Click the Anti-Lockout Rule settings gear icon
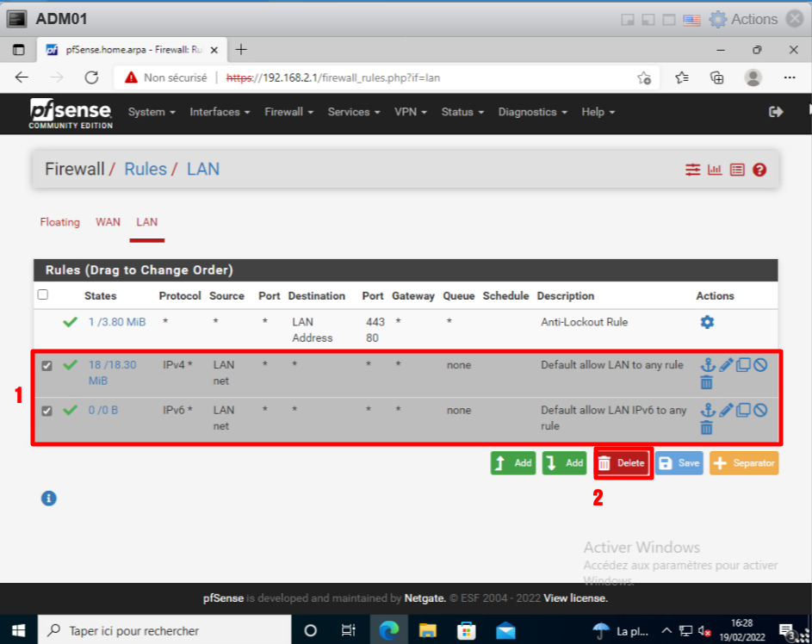This screenshot has height=644, width=812. (707, 322)
